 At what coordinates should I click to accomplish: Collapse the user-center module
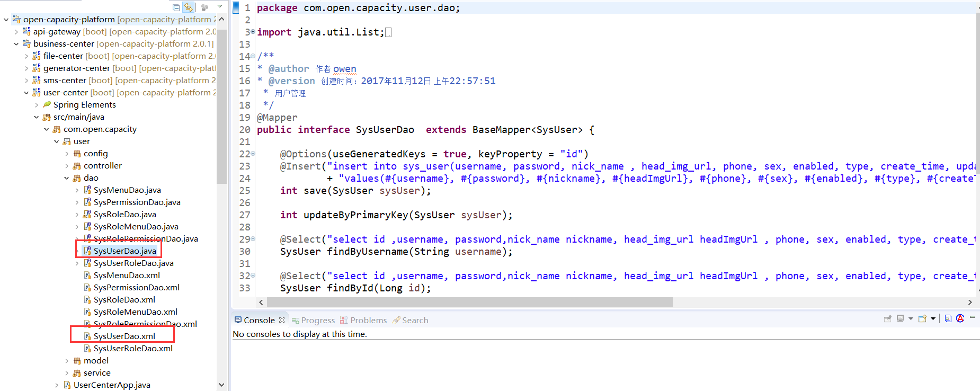[26, 93]
